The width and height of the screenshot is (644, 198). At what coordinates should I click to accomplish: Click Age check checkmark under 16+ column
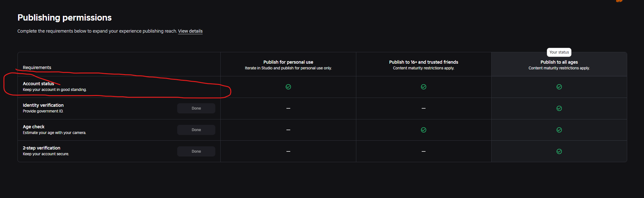point(424,130)
